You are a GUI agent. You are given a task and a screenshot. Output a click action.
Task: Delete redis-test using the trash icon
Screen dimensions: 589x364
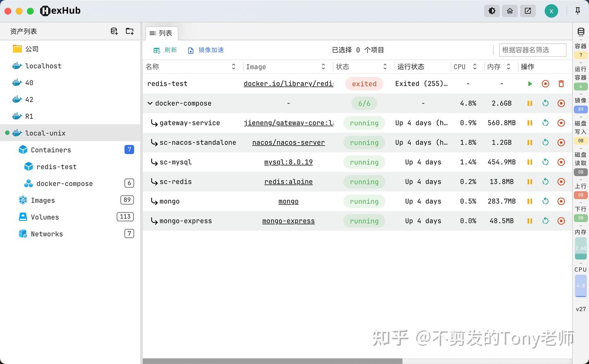point(561,83)
